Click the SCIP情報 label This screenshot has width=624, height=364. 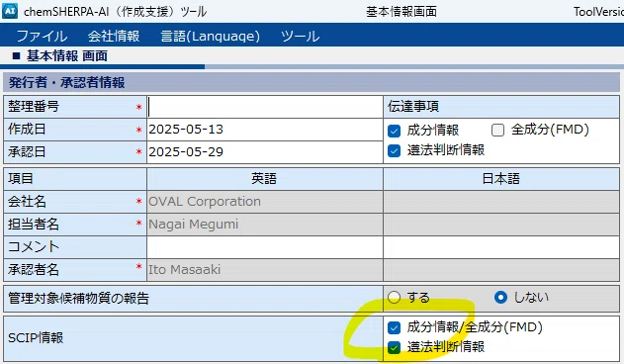click(x=36, y=337)
